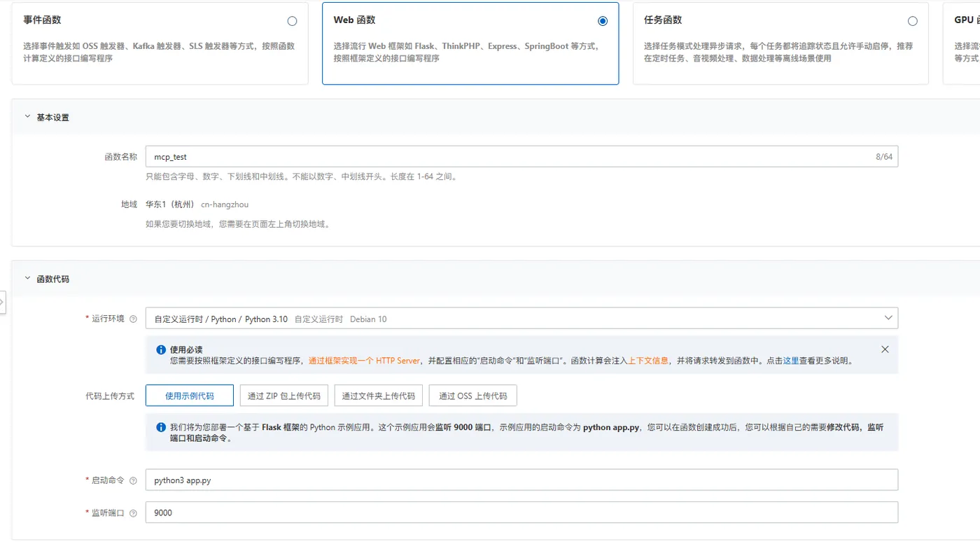Viewport: 980px width, 549px height.
Task: Switch to 通过文件夹上传代码
Action: [x=378, y=395]
